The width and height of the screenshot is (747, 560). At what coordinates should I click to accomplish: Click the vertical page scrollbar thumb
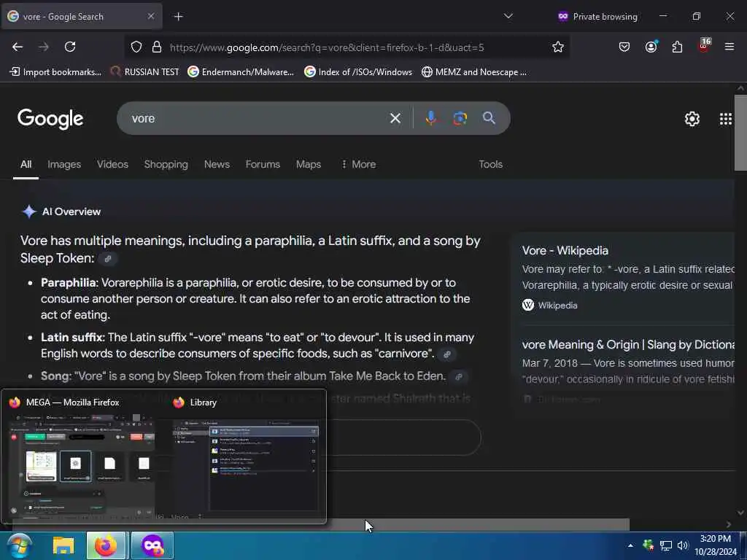(x=740, y=133)
